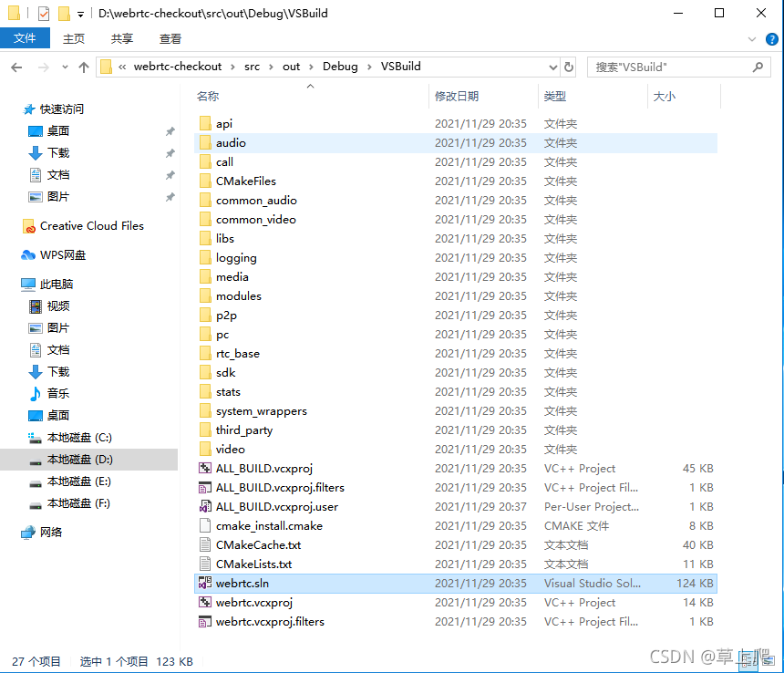Viewport: 784px width, 673px height.
Task: Switch to large icons view button
Action: [768, 661]
